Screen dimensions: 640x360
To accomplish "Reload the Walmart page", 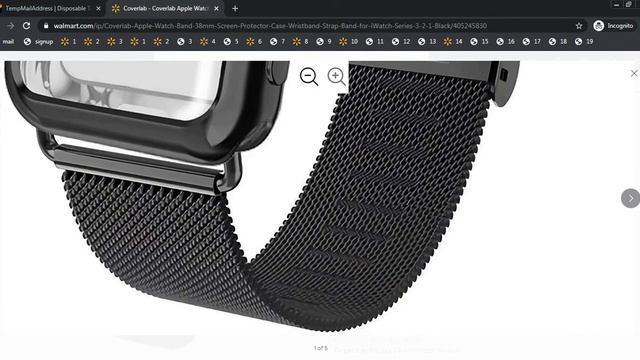I will 27,26.
